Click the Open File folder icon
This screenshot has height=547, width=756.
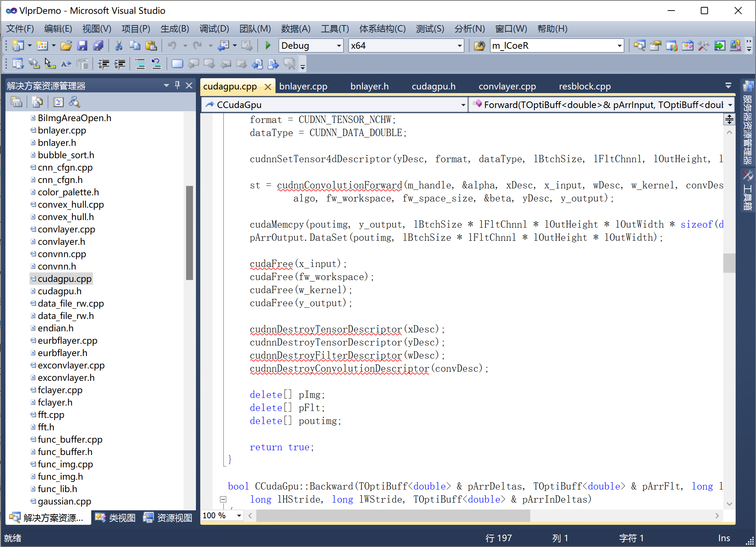point(66,45)
